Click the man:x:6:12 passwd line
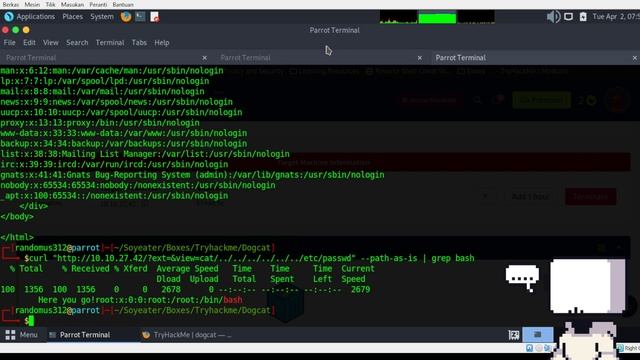The width and height of the screenshot is (640, 360). tap(111, 71)
